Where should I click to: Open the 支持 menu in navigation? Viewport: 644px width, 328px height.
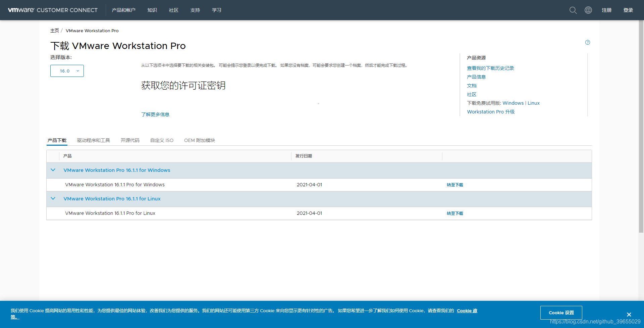[195, 10]
